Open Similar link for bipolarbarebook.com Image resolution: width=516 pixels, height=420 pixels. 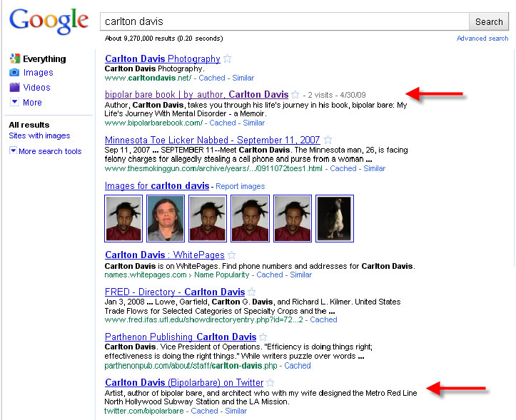[x=254, y=123]
